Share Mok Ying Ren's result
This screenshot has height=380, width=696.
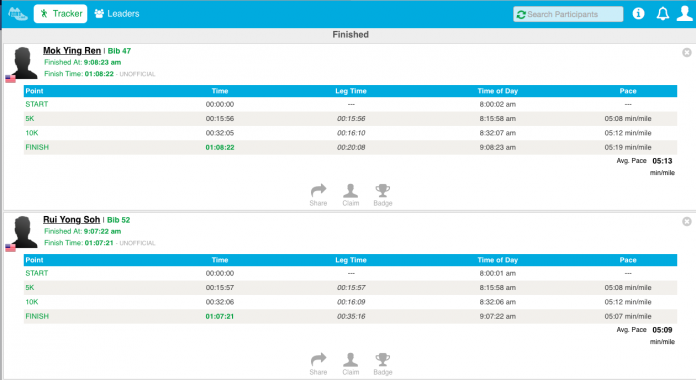click(x=318, y=195)
